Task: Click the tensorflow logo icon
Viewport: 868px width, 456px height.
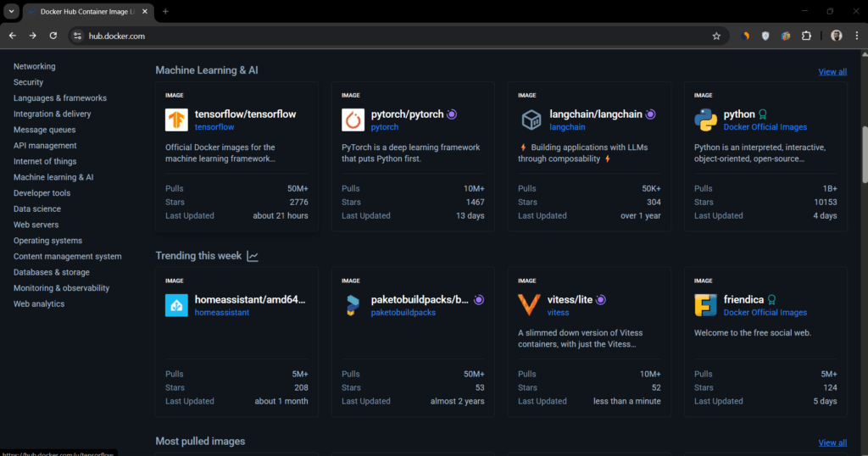Action: pyautogui.click(x=176, y=120)
